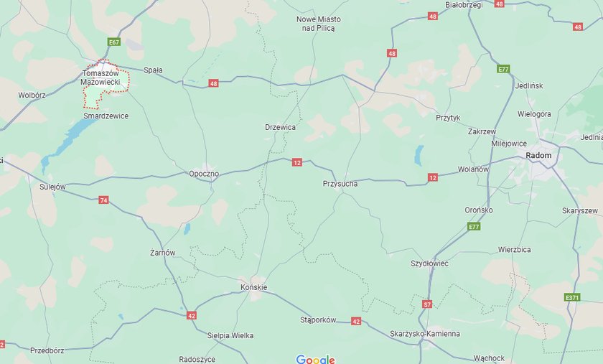The height and width of the screenshot is (364, 603).
Task: Click the E371 road shield
Action: click(x=572, y=297)
